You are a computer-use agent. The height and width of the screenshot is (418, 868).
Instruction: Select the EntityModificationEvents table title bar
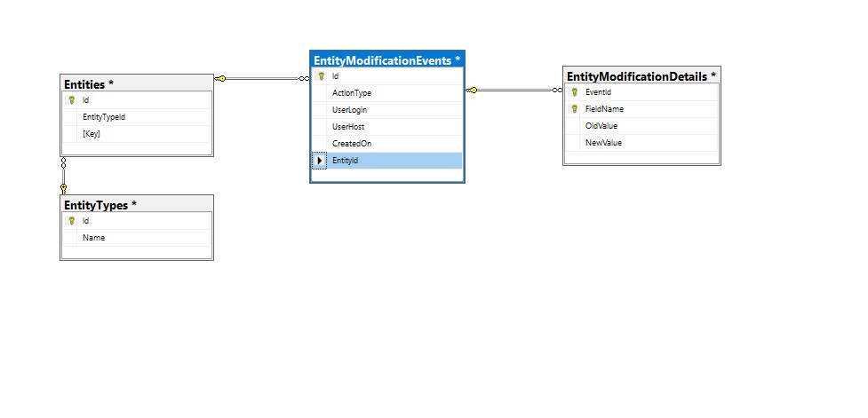(x=386, y=60)
